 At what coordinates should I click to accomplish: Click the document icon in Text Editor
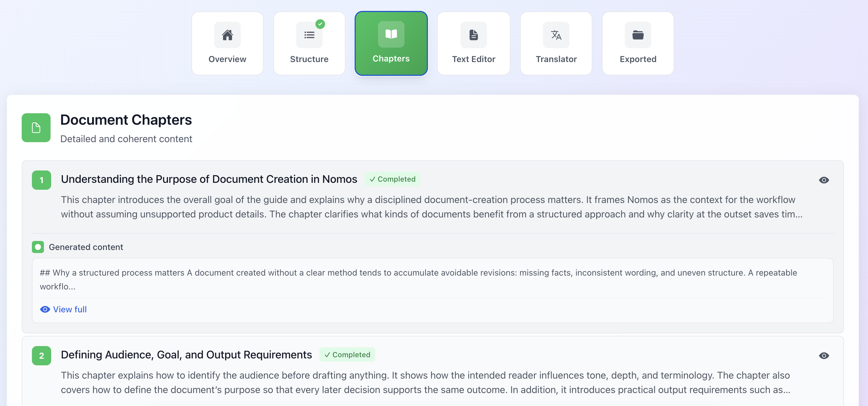click(x=474, y=35)
